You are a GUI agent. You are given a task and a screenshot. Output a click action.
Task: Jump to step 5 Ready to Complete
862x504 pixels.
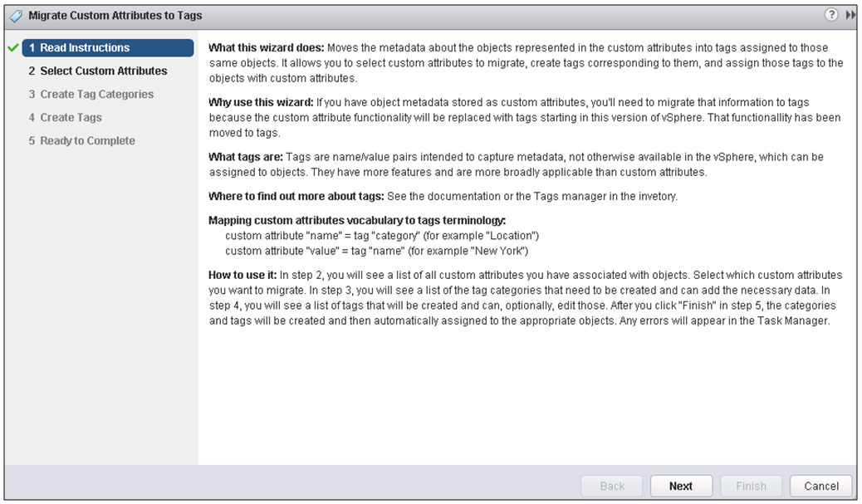tap(82, 140)
